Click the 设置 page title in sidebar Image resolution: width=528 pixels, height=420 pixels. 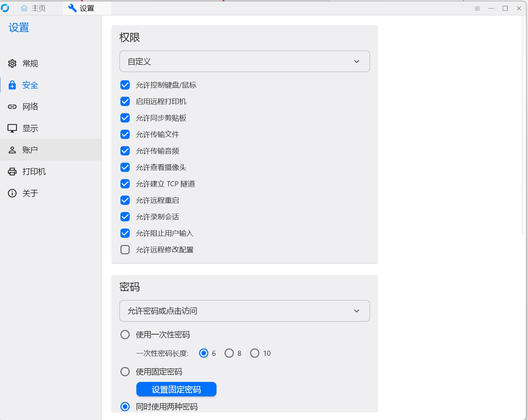tap(19, 27)
